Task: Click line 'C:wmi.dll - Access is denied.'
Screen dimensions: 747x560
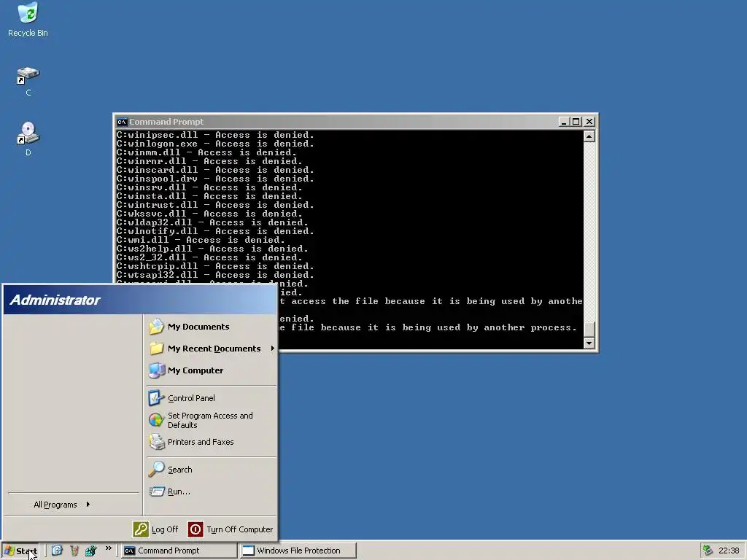Action: 201,240
